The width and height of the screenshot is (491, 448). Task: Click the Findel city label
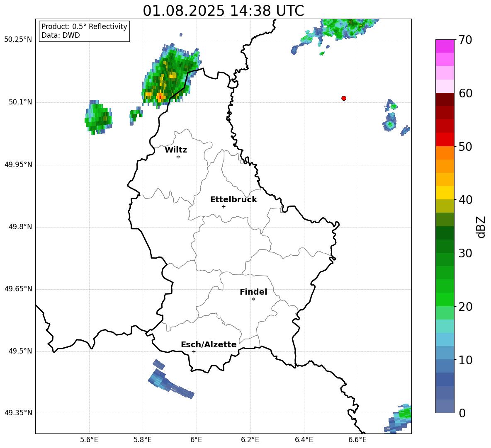tap(253, 292)
